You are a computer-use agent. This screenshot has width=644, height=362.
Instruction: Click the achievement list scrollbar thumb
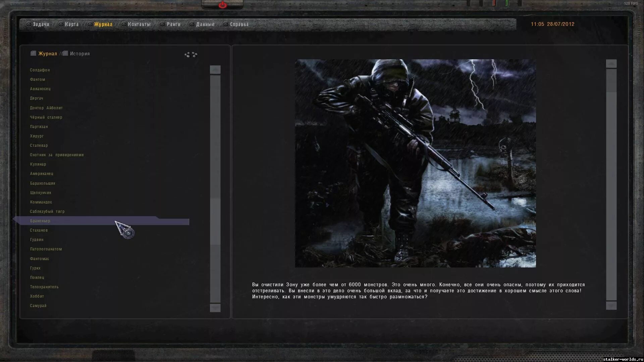click(215, 221)
